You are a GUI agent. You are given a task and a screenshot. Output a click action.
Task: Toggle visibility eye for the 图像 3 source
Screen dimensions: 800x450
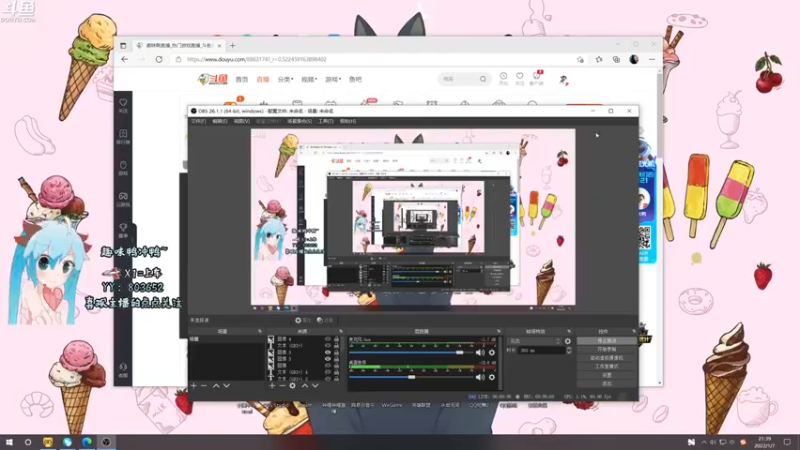click(x=328, y=352)
